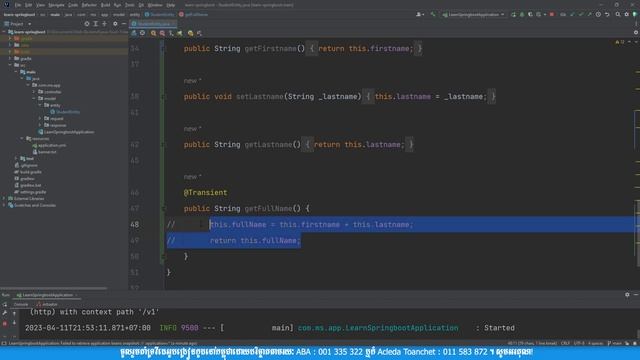This screenshot has height=360, width=640.
Task: Select the LearnSpringbootApplication Run panel tab
Action: pyautogui.click(x=46, y=295)
